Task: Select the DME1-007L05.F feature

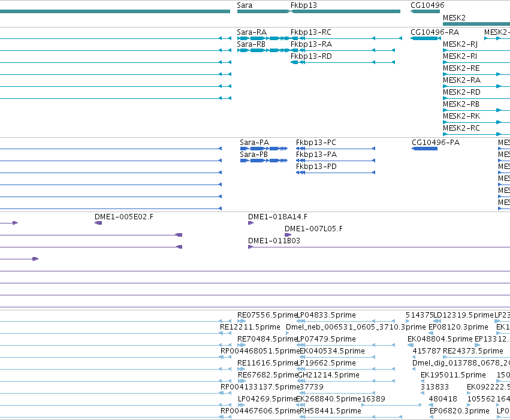Action: [x=288, y=235]
